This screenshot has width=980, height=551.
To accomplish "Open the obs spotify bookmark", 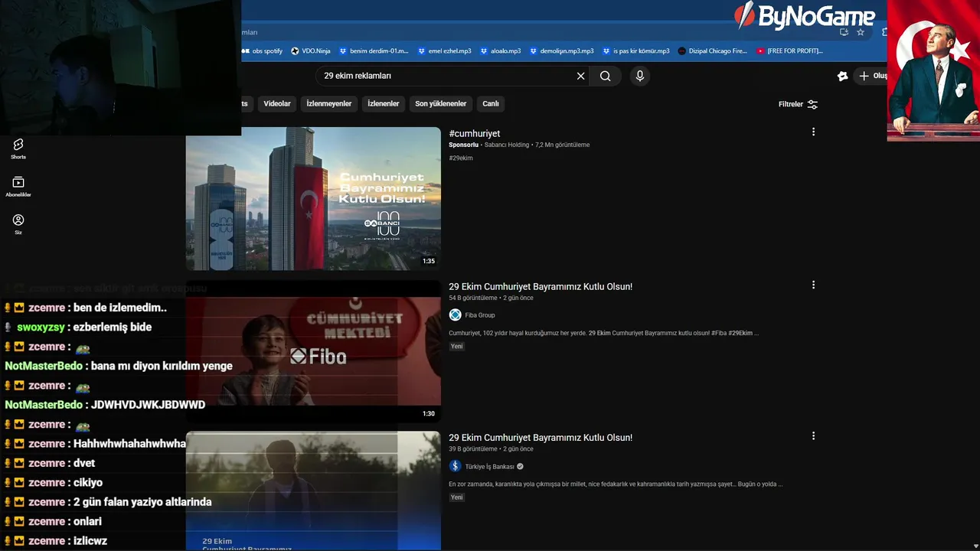I will pos(263,51).
